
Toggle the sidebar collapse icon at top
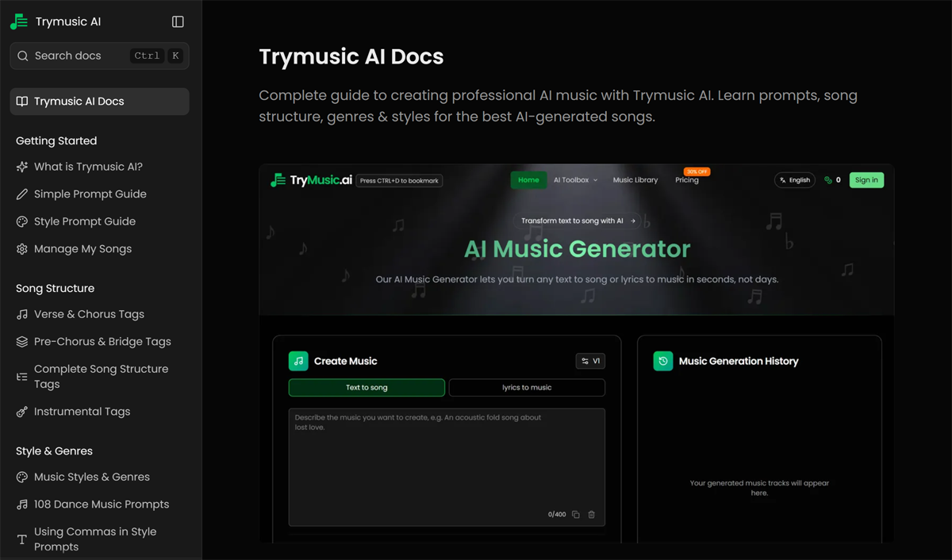(178, 21)
